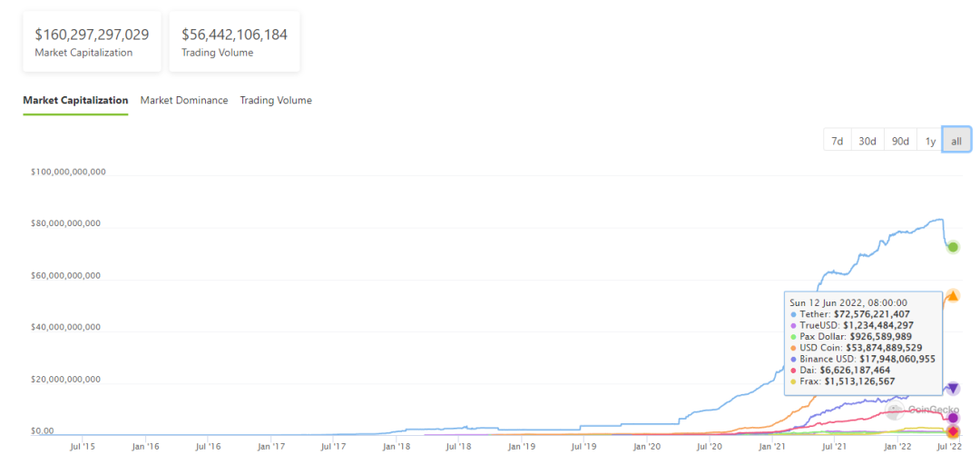This screenshot has height=465, width=980.
Task: Select the all time range button
Action: coord(956,142)
